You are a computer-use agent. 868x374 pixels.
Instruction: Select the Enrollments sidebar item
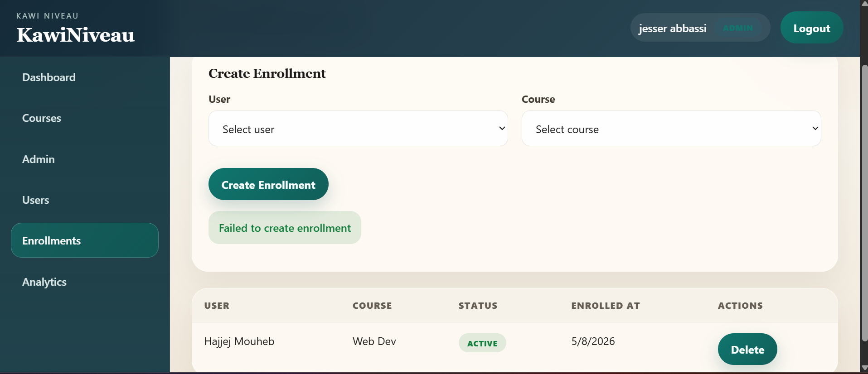click(x=84, y=240)
